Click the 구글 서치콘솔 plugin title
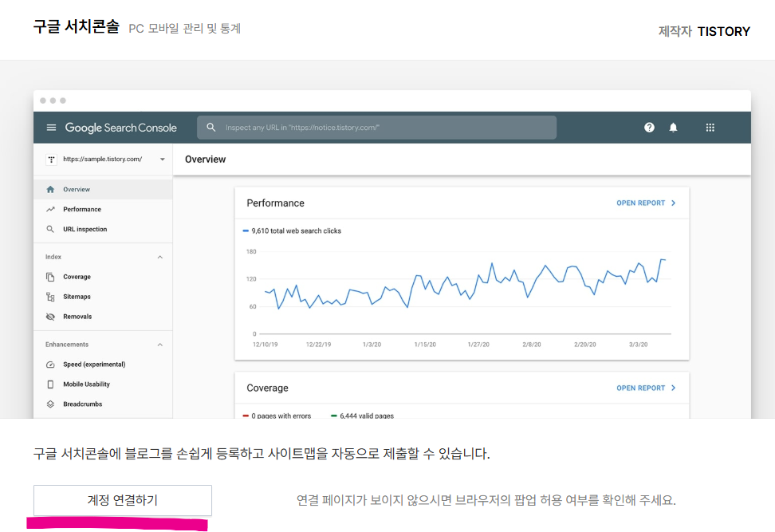 coord(76,26)
